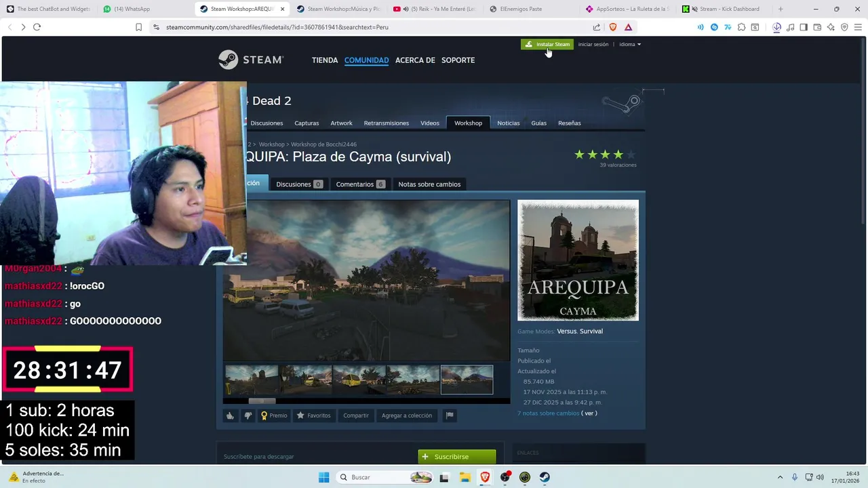Click the browser back arrow
This screenshot has width=868, height=488.
(9, 27)
